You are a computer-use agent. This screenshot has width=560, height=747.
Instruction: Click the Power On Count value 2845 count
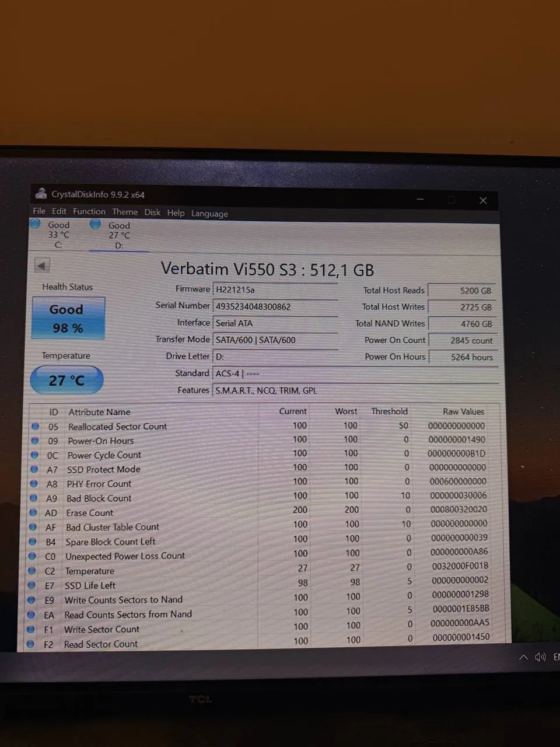[x=463, y=340]
